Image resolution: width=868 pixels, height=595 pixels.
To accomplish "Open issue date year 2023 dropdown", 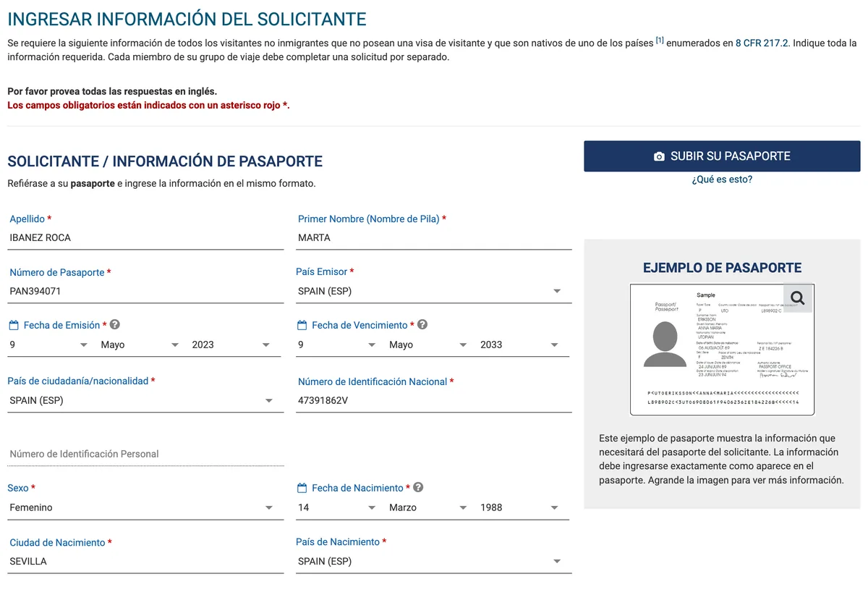I will (232, 345).
